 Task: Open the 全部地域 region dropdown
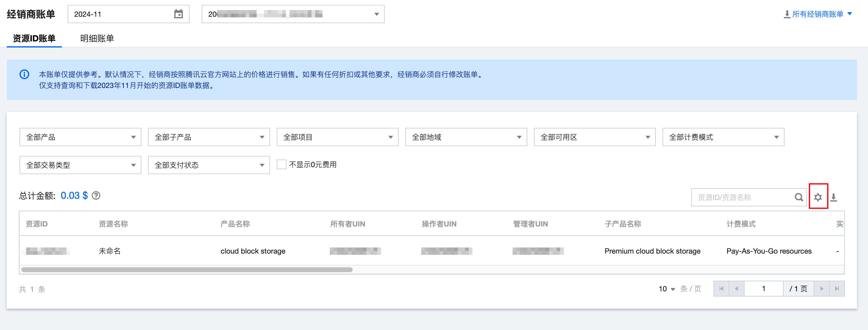click(466, 137)
